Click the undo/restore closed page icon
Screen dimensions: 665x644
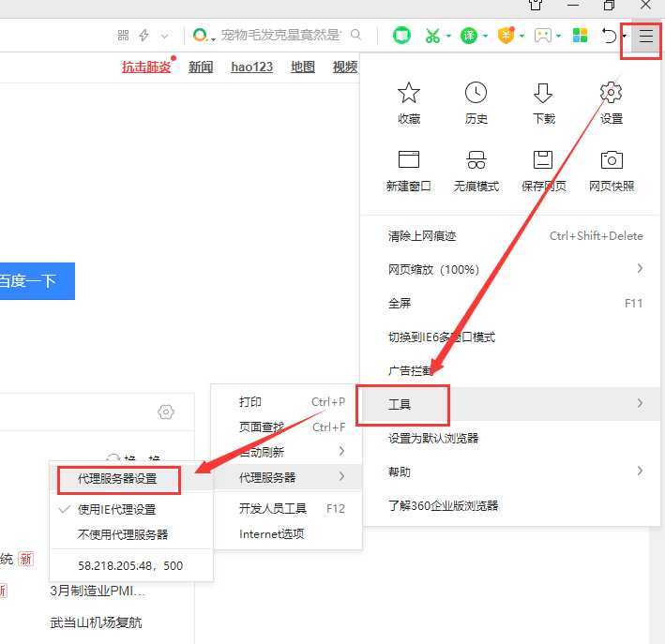click(610, 36)
